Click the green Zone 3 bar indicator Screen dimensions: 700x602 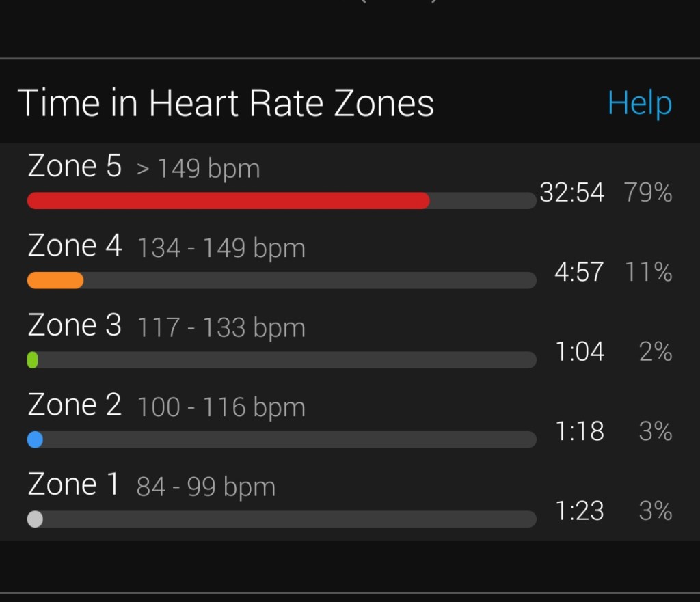pyautogui.click(x=32, y=360)
